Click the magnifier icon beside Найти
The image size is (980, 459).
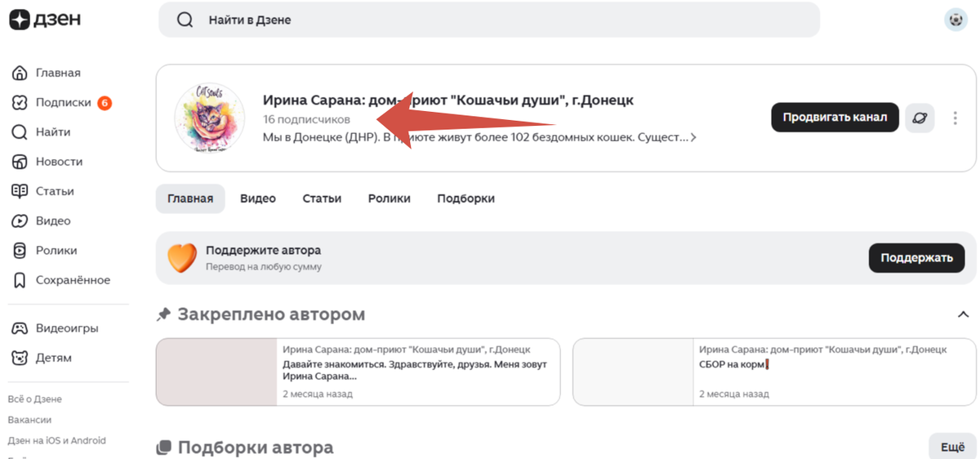point(20,131)
